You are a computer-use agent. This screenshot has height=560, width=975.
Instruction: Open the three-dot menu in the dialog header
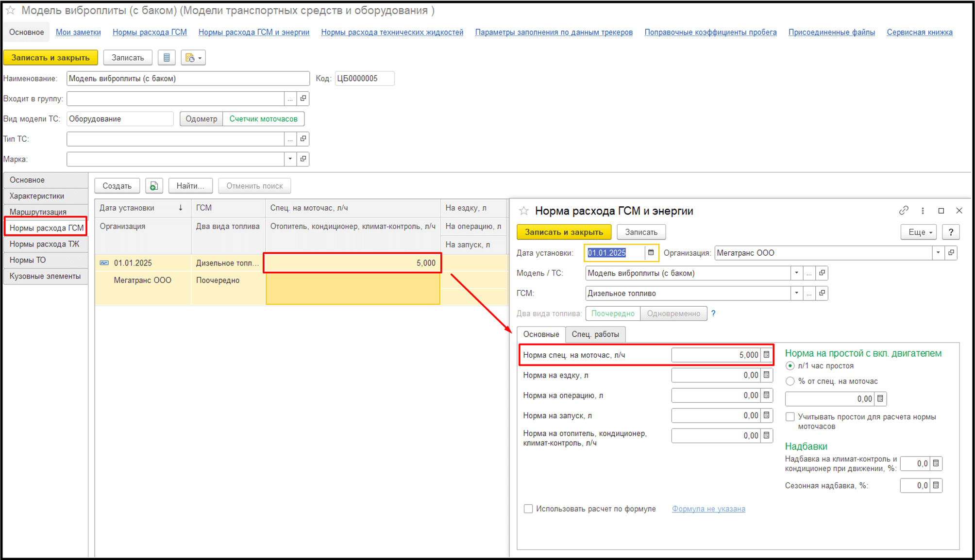point(923,211)
